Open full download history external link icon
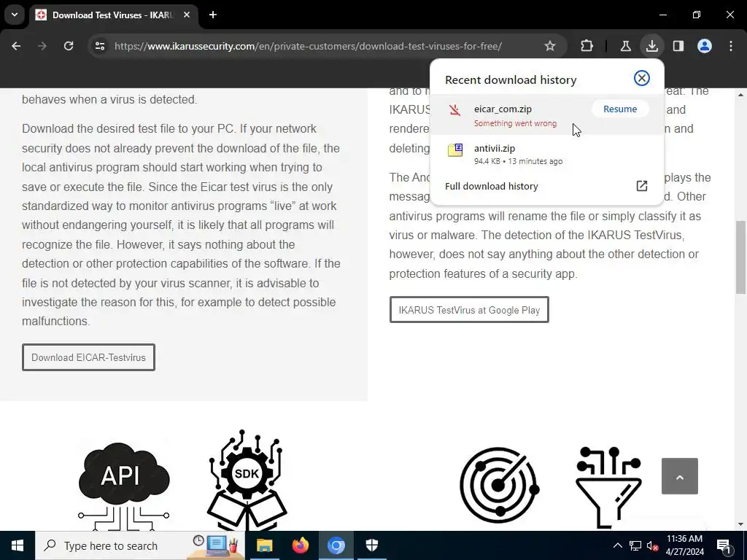The image size is (747, 560). click(642, 186)
